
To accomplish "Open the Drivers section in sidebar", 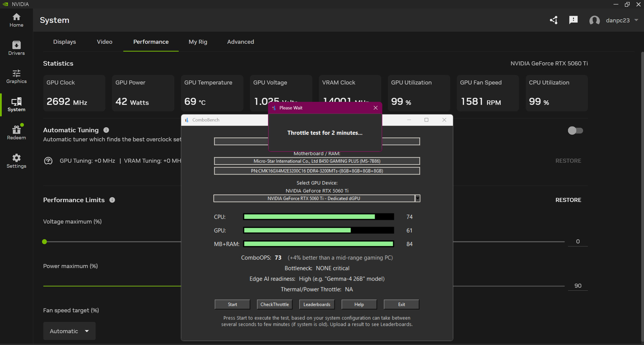I will (16, 48).
